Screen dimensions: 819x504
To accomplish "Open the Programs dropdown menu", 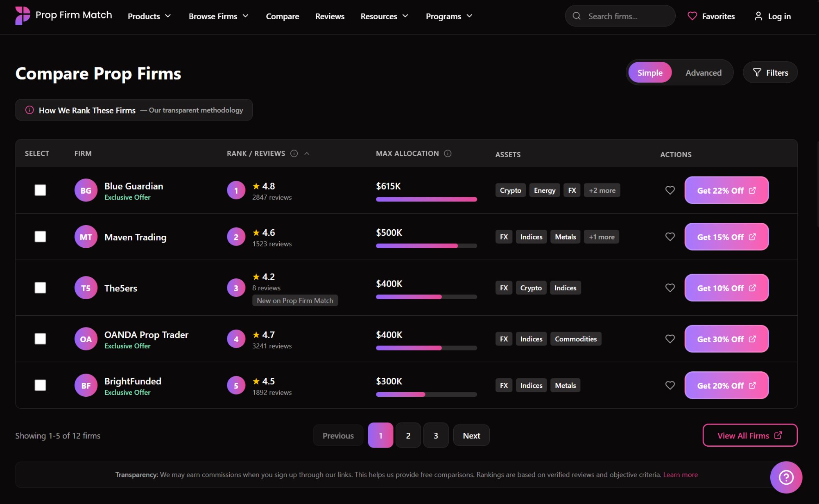I will pyautogui.click(x=449, y=16).
